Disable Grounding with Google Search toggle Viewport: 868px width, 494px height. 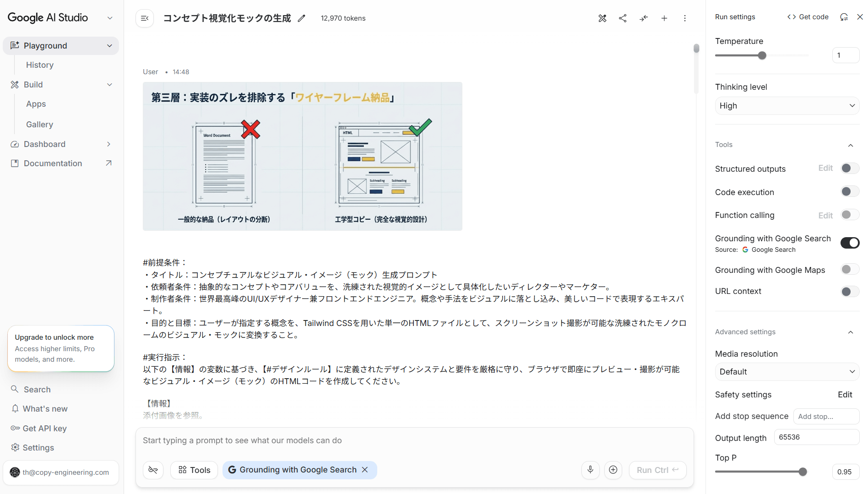[850, 243]
